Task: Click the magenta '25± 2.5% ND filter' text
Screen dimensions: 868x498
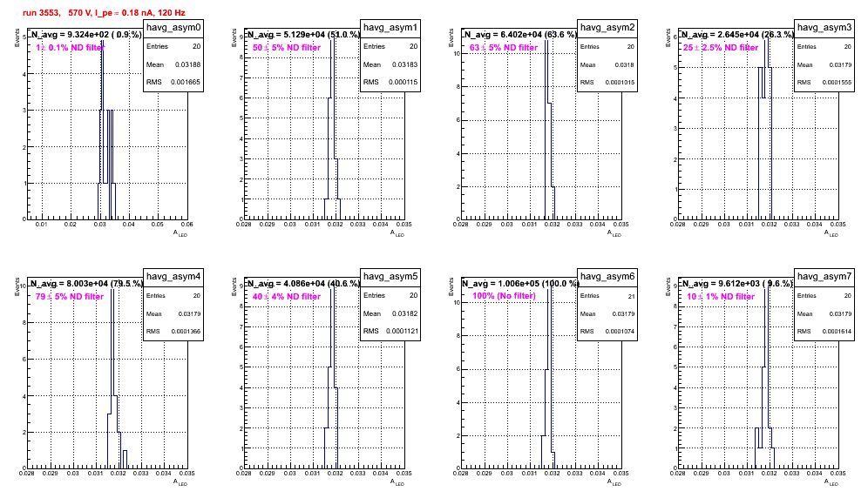Action: (x=721, y=48)
